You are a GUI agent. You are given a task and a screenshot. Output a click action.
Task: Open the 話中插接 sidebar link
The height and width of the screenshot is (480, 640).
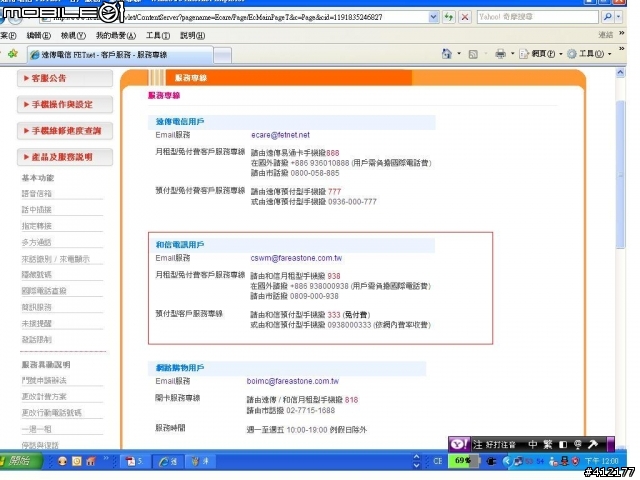pos(37,210)
